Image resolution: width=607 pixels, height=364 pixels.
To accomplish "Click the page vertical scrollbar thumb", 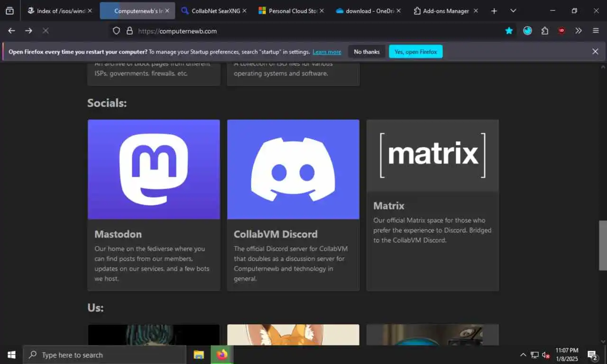I will click(x=603, y=245).
